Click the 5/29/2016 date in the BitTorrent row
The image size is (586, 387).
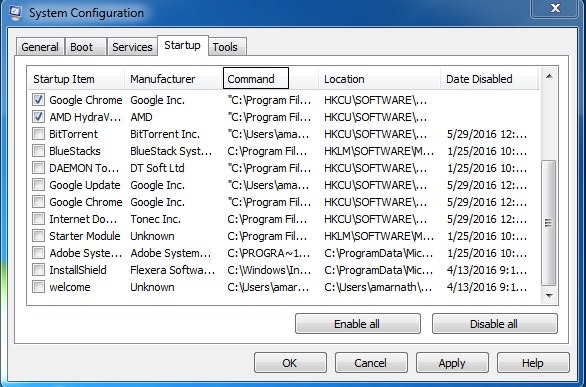tap(487, 134)
